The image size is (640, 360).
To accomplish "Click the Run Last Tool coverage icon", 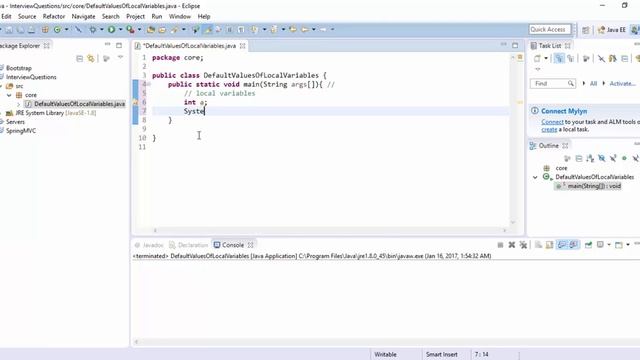I will coord(130,29).
